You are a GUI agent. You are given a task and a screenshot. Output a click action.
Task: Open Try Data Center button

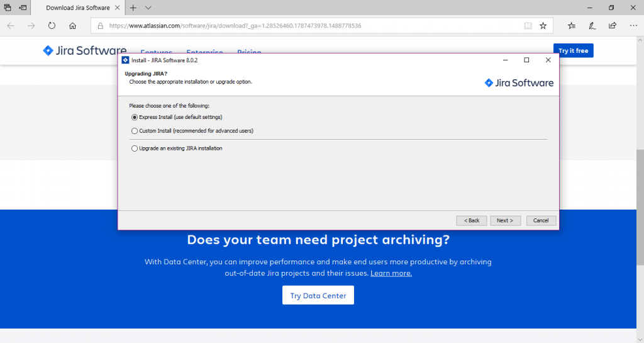[318, 295]
